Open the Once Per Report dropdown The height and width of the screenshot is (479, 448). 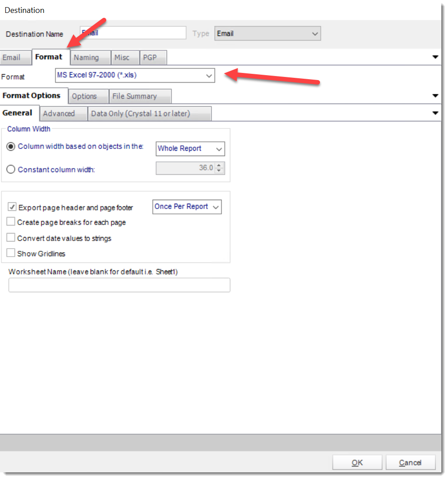point(187,207)
